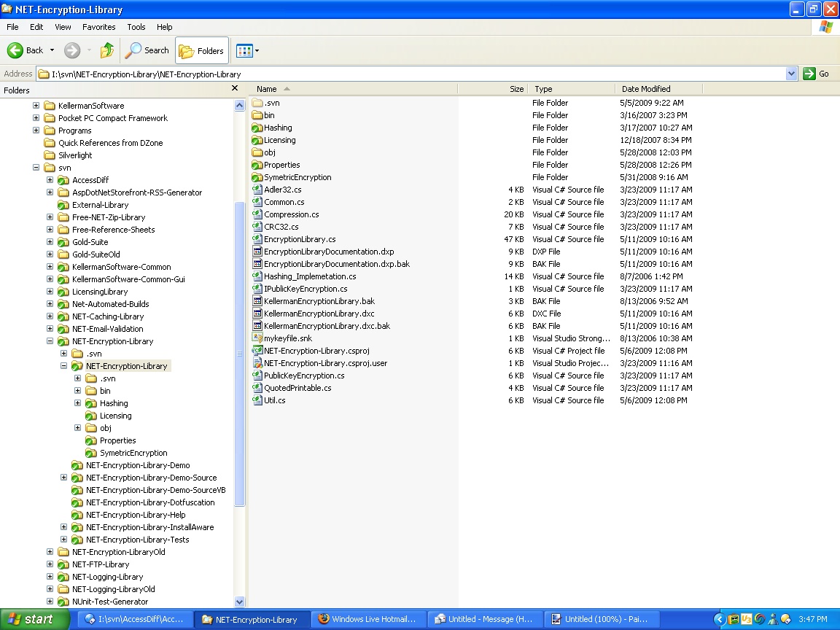This screenshot has width=840, height=630.
Task: Click folder tree scroll up arrow
Action: click(x=239, y=106)
